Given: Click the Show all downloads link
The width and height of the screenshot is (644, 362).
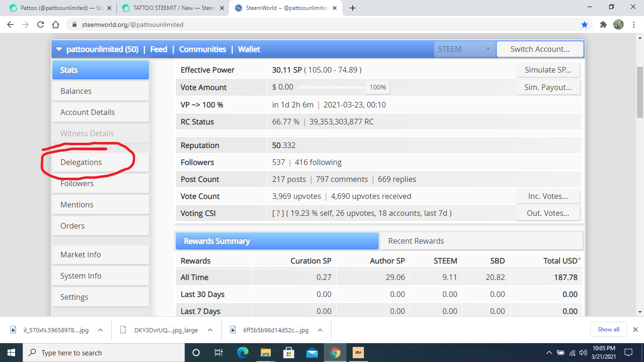Looking at the screenshot, I should coord(608,329).
